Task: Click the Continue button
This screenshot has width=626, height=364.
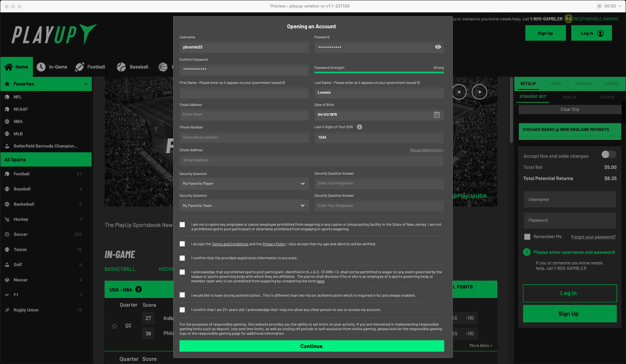Action: [312, 346]
